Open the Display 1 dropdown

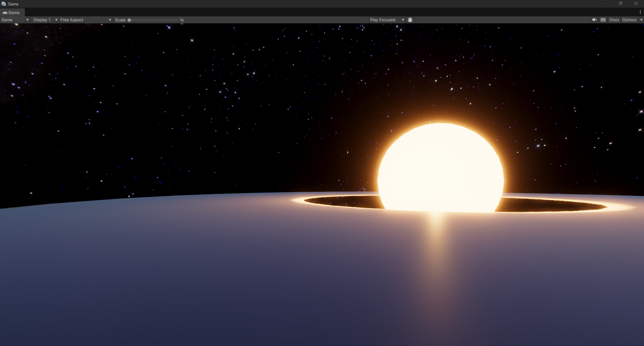tap(45, 20)
